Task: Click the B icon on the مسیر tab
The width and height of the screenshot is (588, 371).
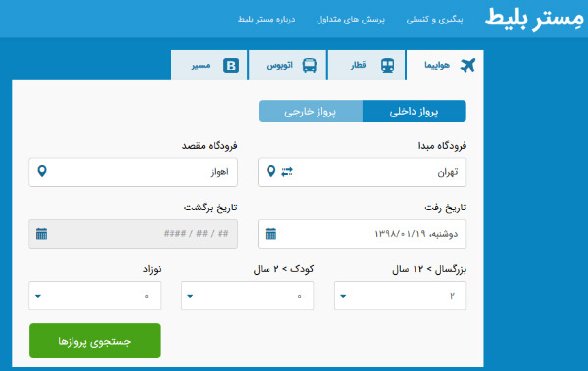Action: click(x=231, y=66)
